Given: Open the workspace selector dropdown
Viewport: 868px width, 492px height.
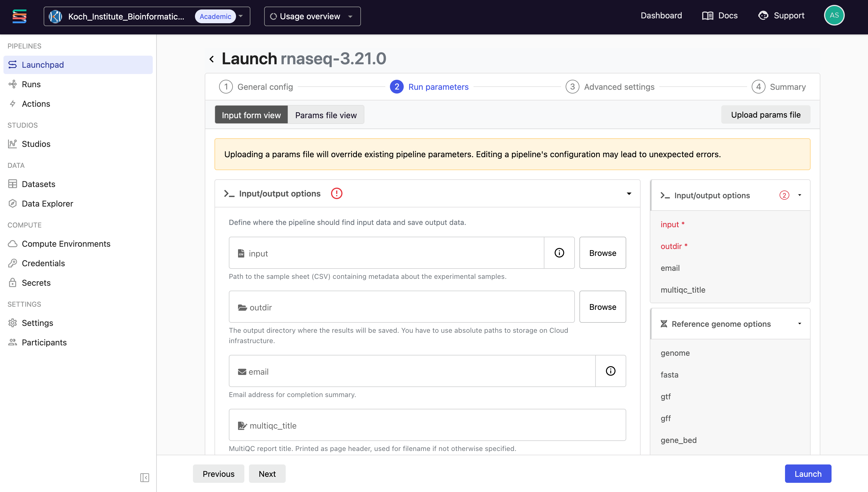Looking at the screenshot, I should pyautogui.click(x=147, y=16).
